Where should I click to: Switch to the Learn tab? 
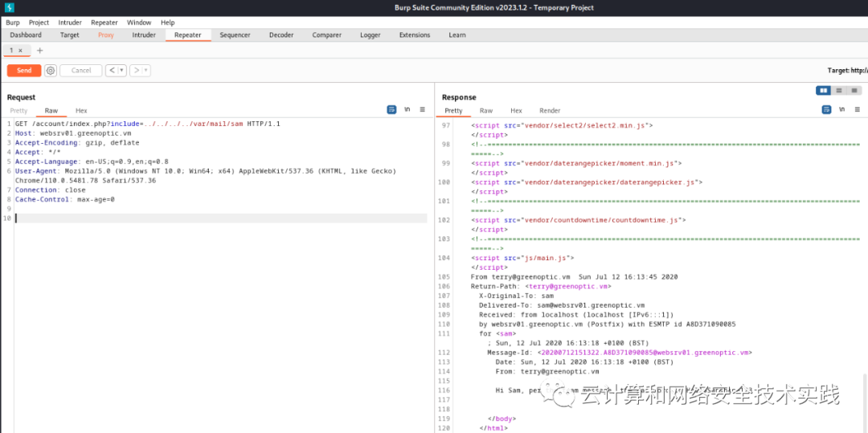(x=457, y=35)
